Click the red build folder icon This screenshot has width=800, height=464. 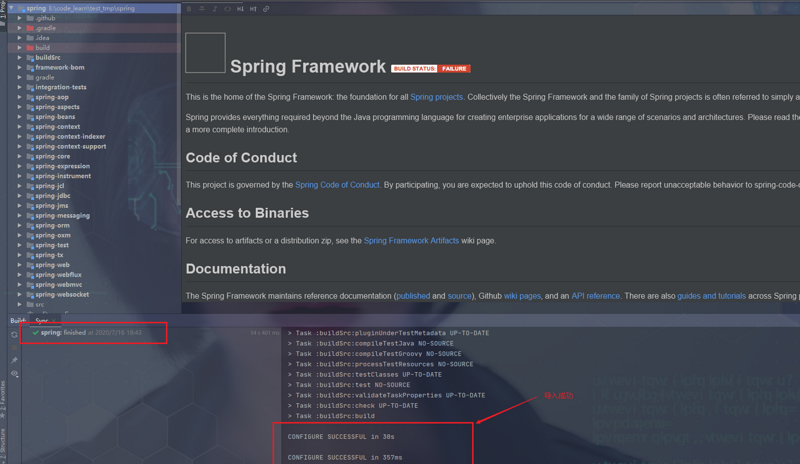tap(30, 47)
